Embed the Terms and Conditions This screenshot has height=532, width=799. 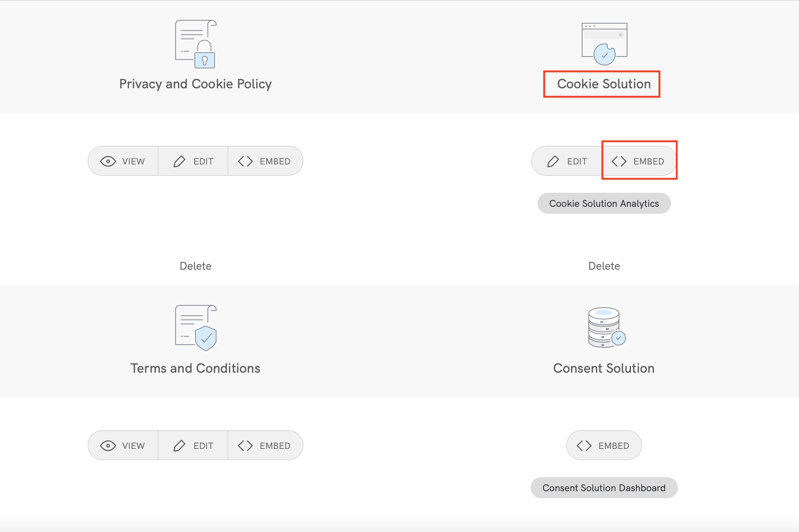[265, 445]
